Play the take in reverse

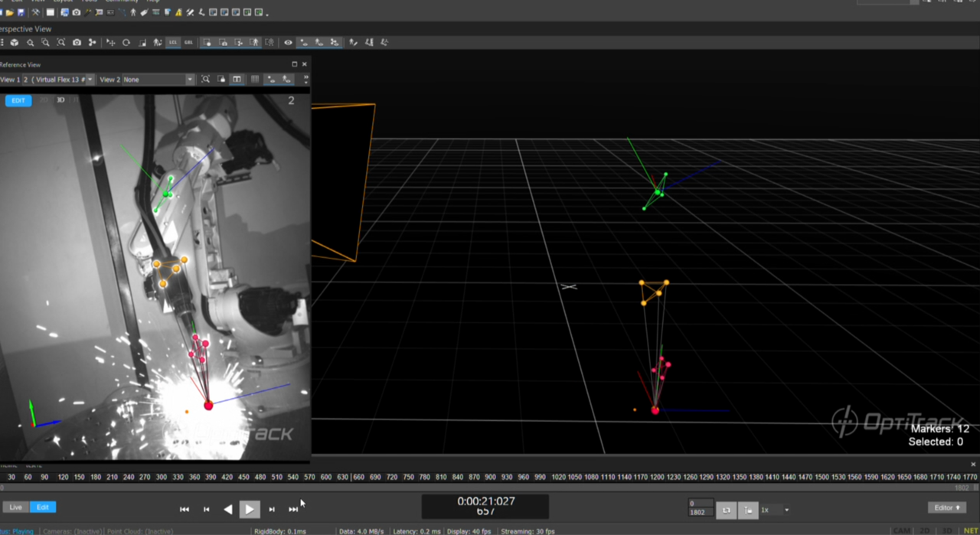point(227,509)
